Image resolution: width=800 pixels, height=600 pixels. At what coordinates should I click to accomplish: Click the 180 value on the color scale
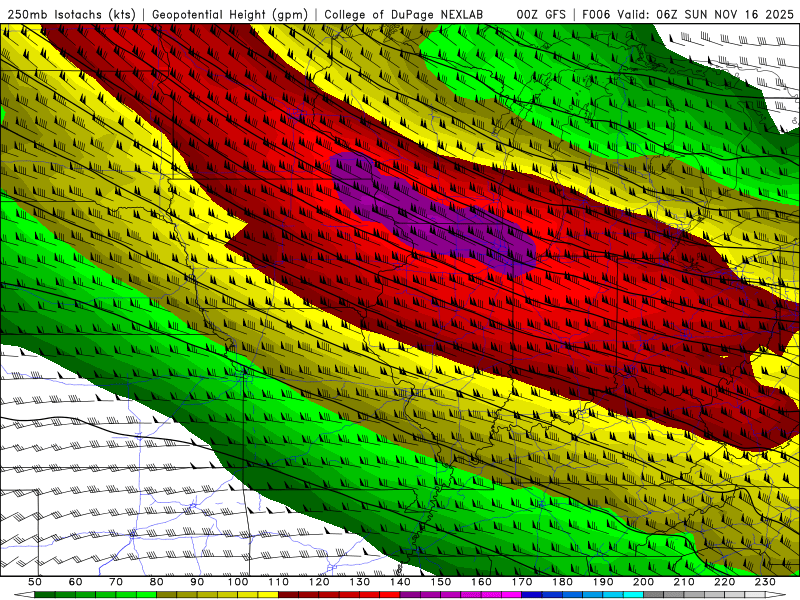pyautogui.click(x=562, y=582)
